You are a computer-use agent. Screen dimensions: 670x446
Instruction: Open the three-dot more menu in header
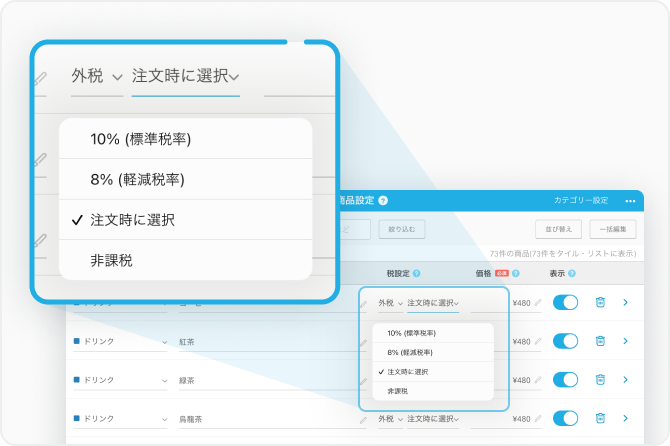click(630, 201)
